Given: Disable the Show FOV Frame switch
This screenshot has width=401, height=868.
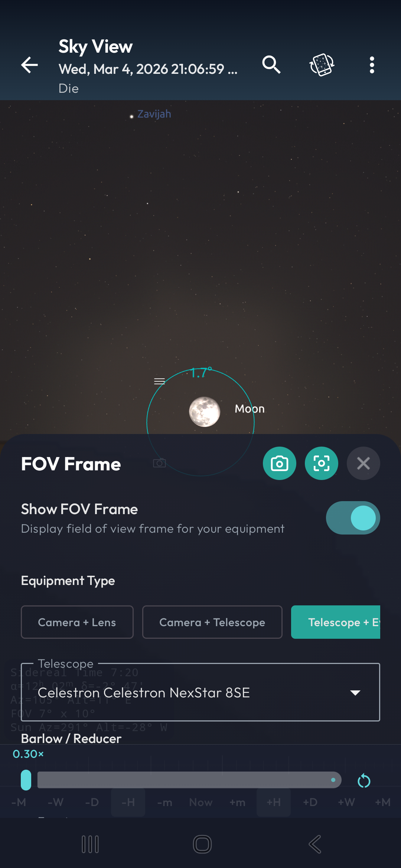Looking at the screenshot, I should pyautogui.click(x=353, y=518).
